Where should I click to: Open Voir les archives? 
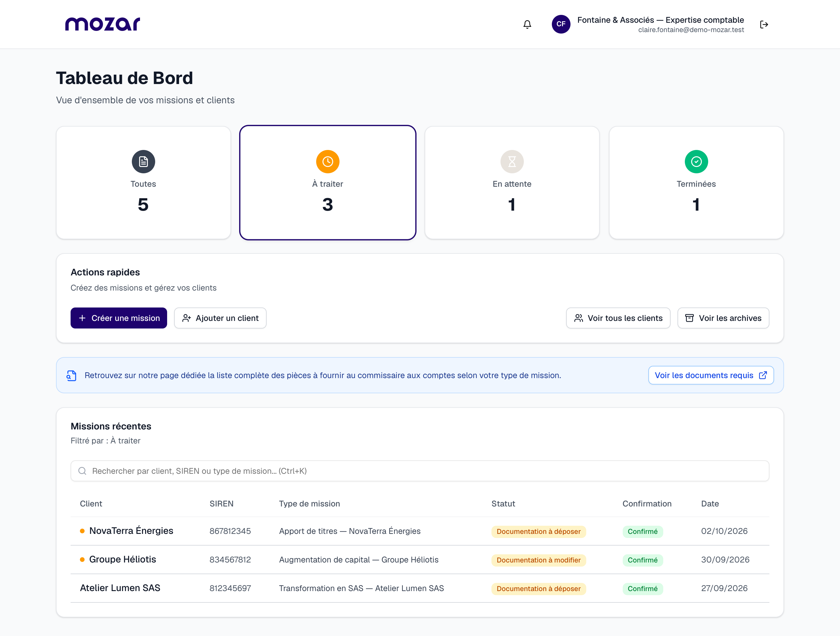[x=723, y=318]
